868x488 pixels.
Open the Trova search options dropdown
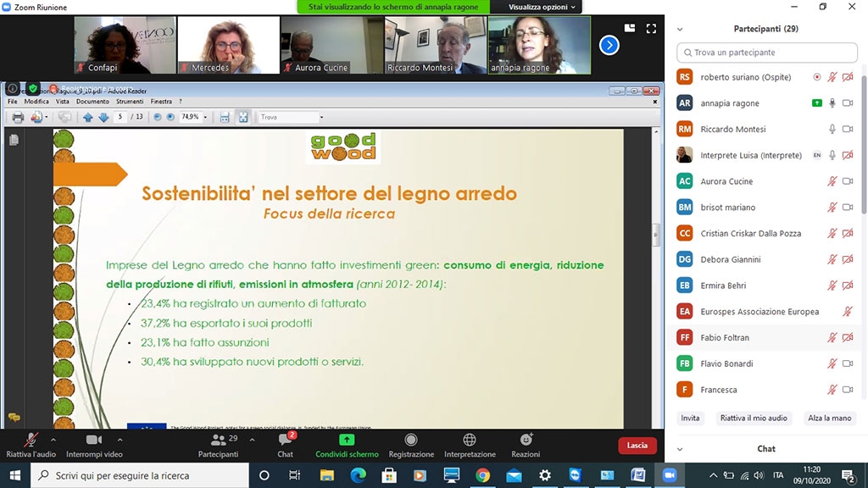(321, 117)
